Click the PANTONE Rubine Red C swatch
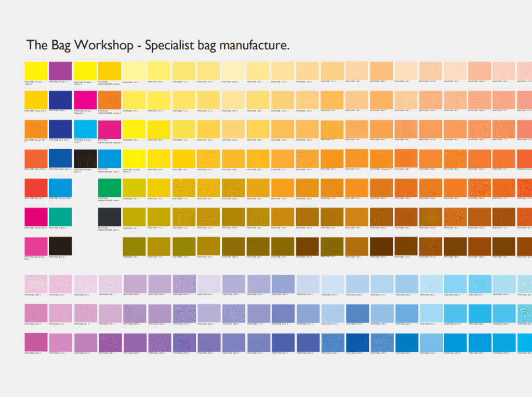The image size is (532, 397). tap(35, 217)
